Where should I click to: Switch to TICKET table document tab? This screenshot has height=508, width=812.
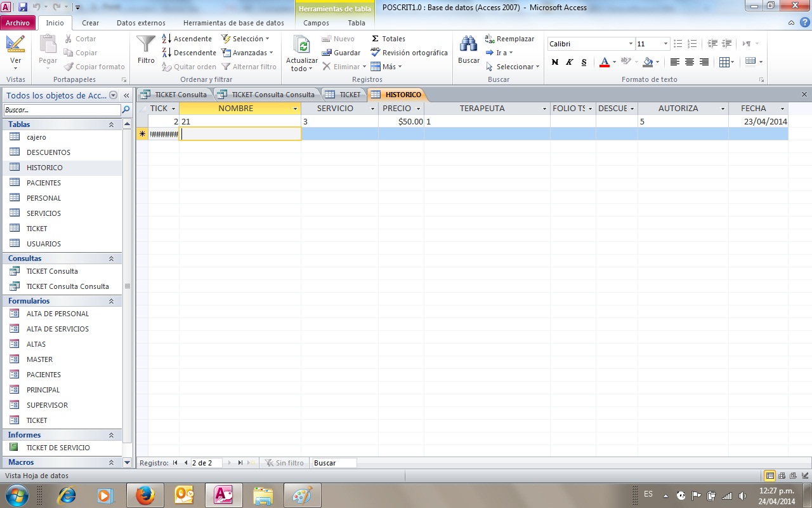343,95
